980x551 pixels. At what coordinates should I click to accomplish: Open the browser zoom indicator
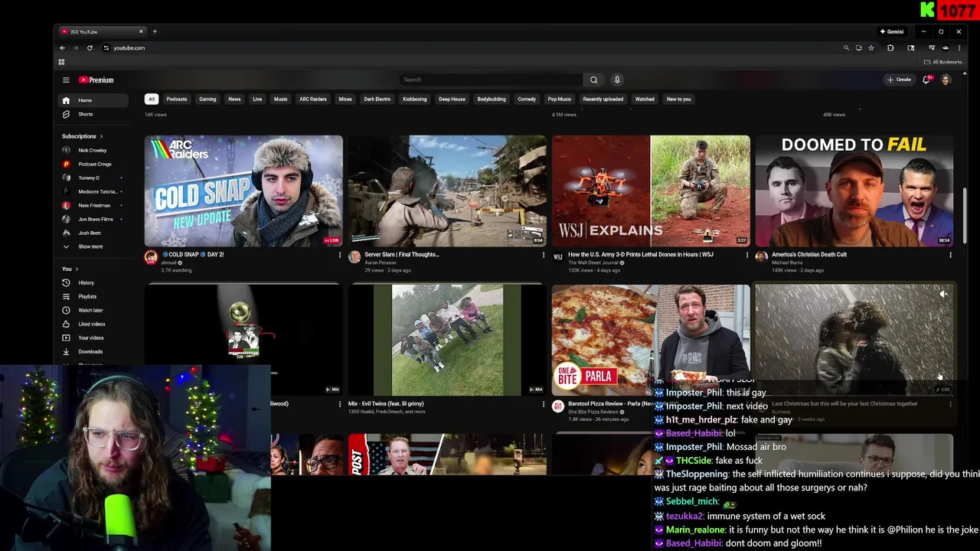pyautogui.click(x=846, y=47)
